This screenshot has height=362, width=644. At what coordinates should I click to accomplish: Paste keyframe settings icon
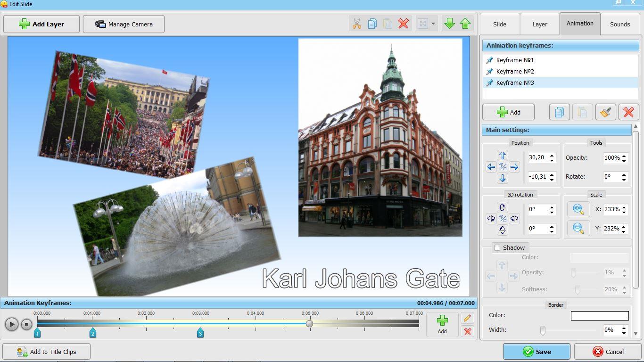coord(582,112)
